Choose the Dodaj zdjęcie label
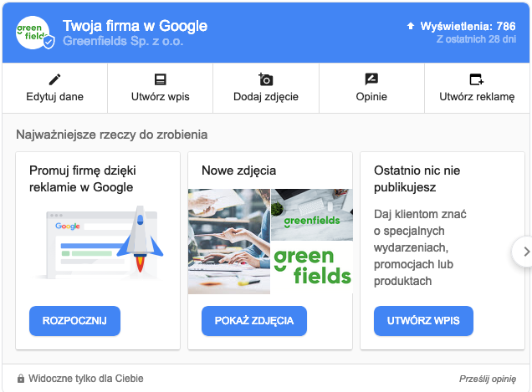Image resolution: width=532 pixels, height=392 pixels. [266, 97]
